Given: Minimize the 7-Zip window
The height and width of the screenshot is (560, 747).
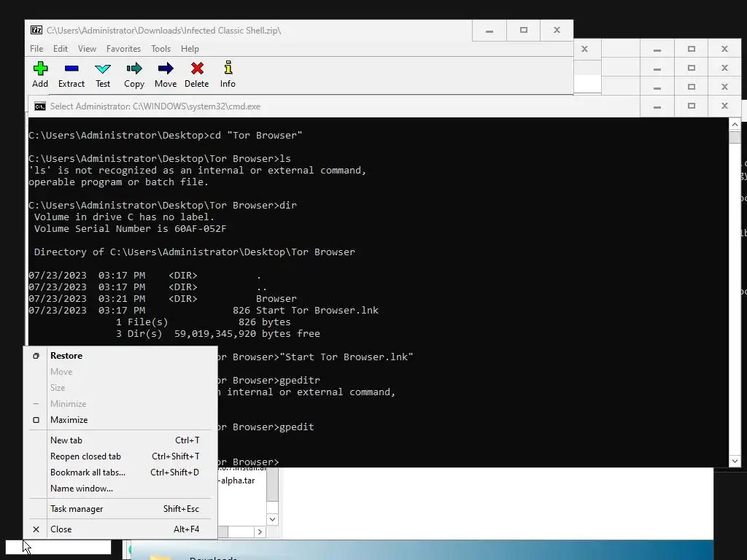Looking at the screenshot, I should coord(489,31).
